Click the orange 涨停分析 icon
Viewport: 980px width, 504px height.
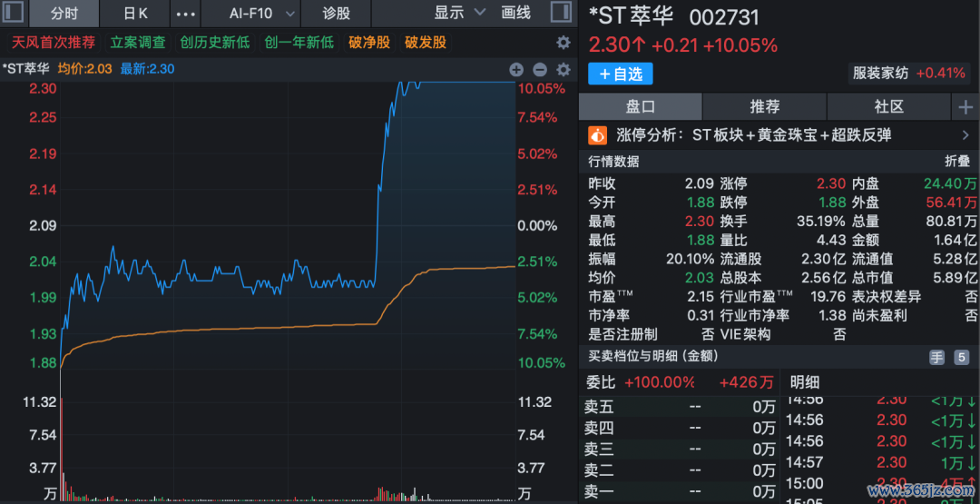tap(598, 135)
